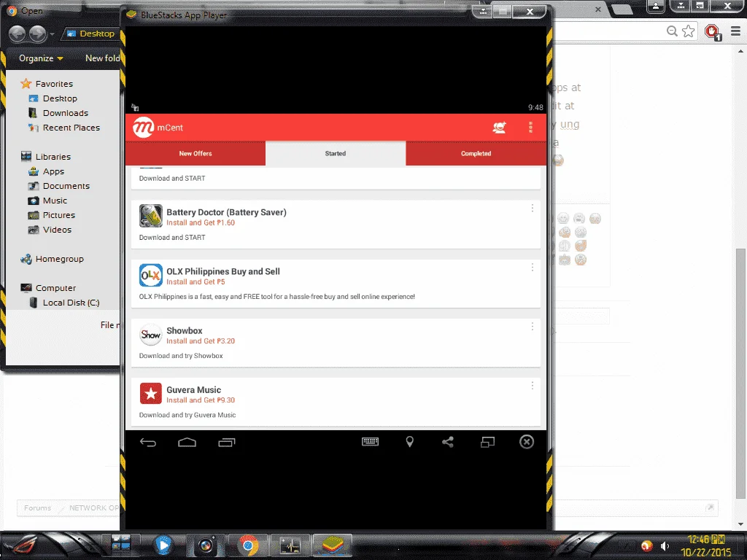This screenshot has height=560, width=747.
Task: Click the system tray volume icon
Action: click(665, 546)
